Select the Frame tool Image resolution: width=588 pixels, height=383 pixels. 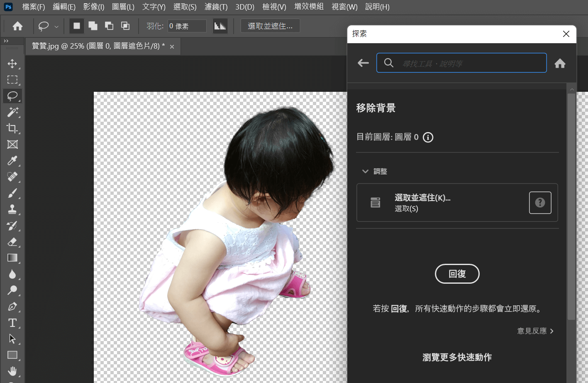12,145
